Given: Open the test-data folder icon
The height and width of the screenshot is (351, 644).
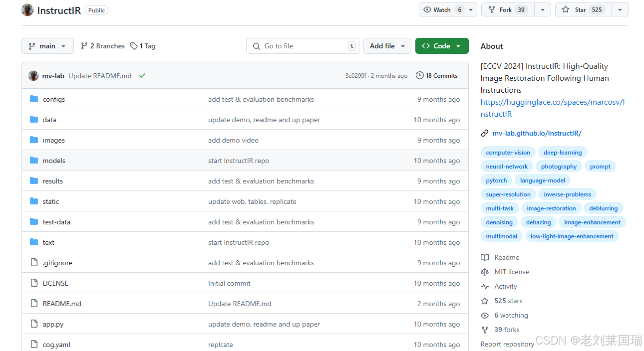Looking at the screenshot, I should point(34,222).
